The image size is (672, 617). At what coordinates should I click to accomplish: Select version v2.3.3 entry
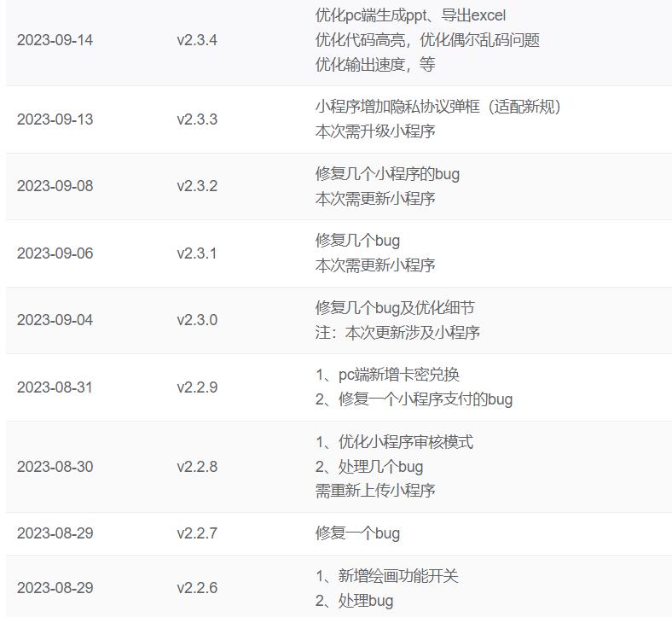197,119
